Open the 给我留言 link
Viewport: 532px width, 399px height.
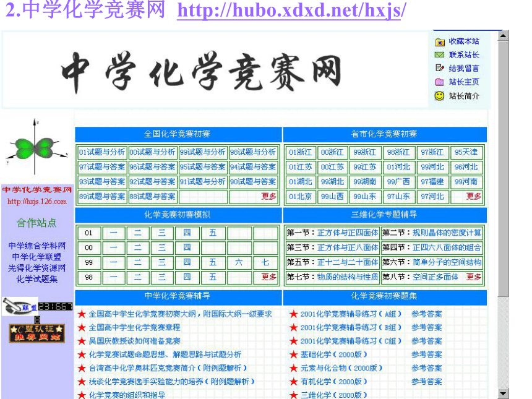coord(464,69)
